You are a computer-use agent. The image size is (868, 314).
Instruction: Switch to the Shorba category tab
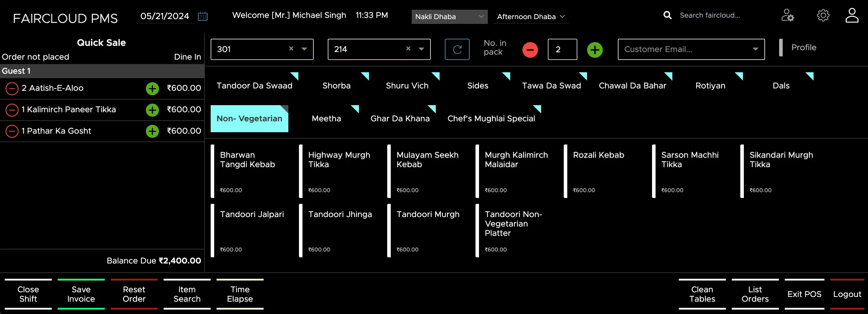(336, 86)
